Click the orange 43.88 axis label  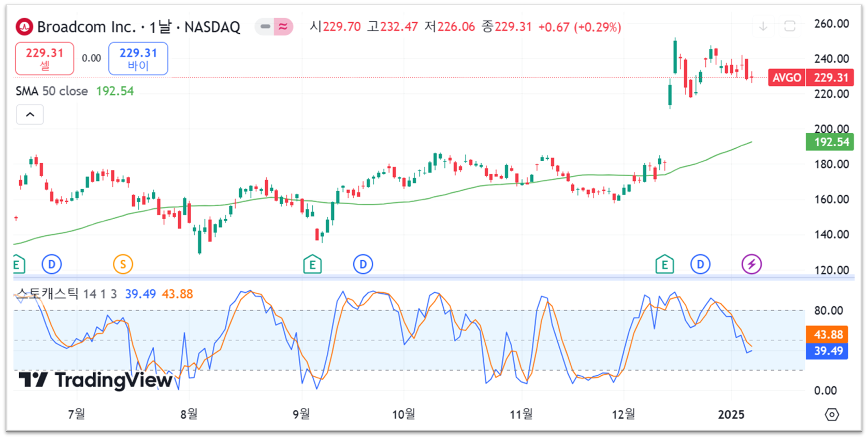(x=827, y=335)
